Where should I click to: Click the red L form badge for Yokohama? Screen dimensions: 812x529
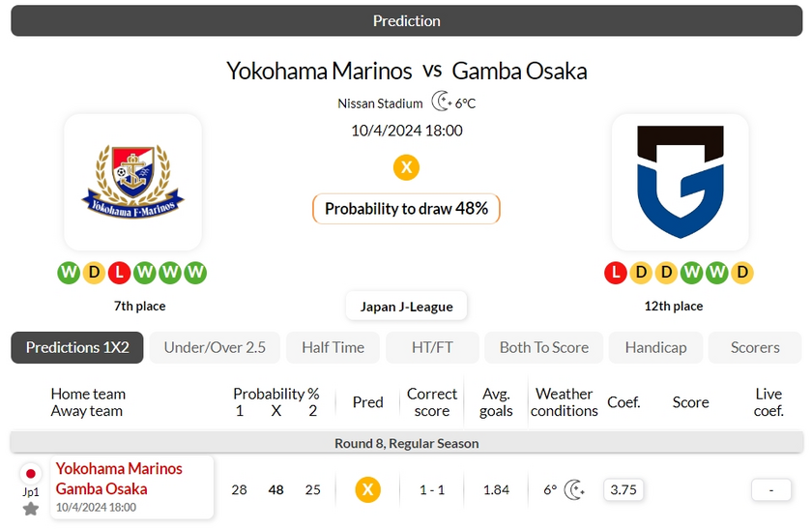[119, 273]
